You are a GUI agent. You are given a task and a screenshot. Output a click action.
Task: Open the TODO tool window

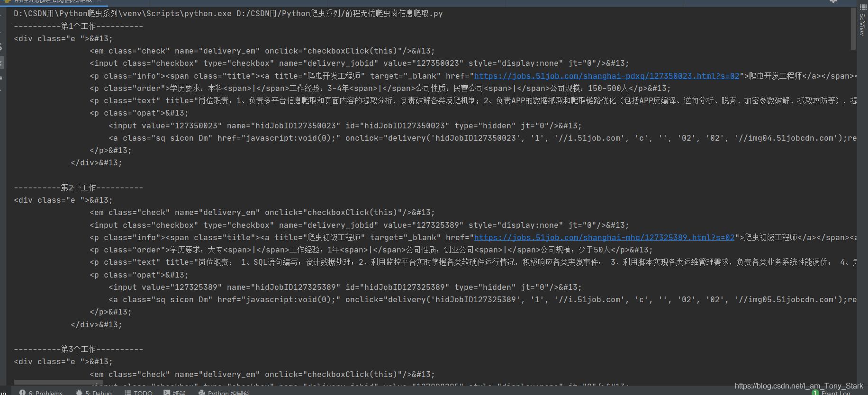(138, 392)
